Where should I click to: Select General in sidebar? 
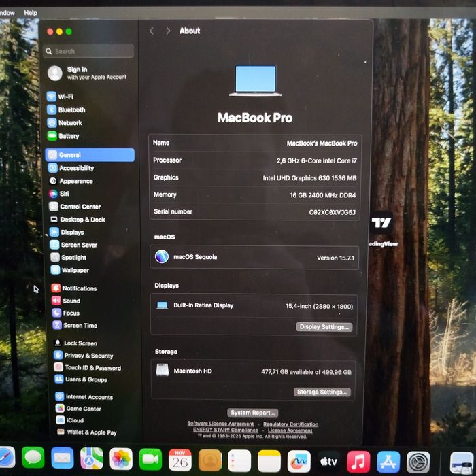click(x=90, y=155)
